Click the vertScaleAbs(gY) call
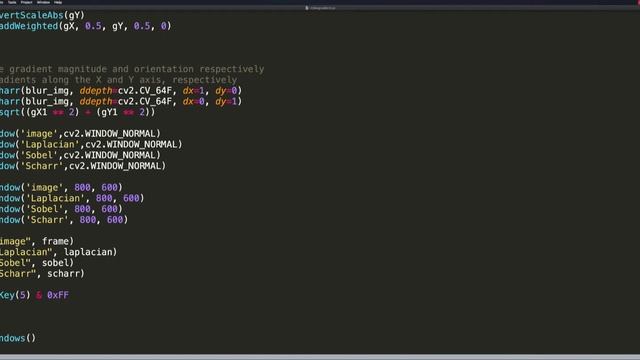 click(x=42, y=16)
